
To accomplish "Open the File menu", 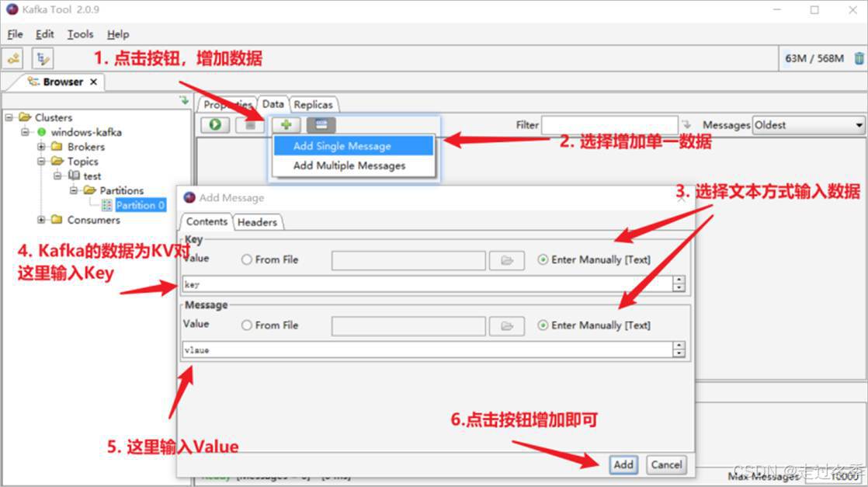I will [15, 34].
